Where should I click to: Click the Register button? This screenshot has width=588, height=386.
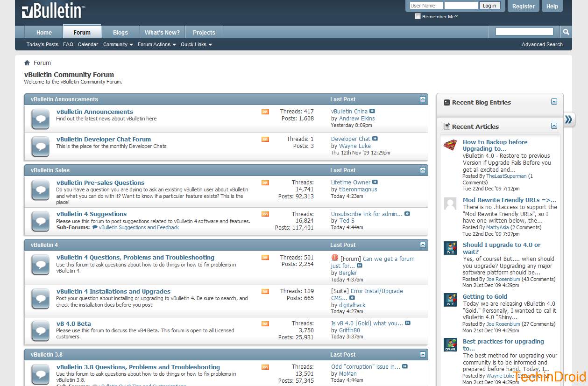coord(524,7)
